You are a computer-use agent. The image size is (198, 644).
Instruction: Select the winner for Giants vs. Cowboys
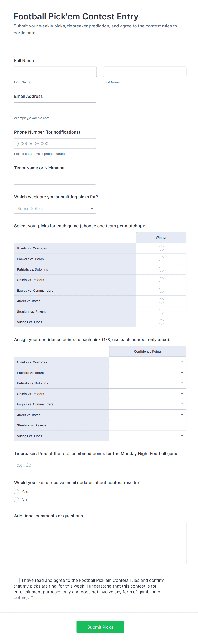161,248
